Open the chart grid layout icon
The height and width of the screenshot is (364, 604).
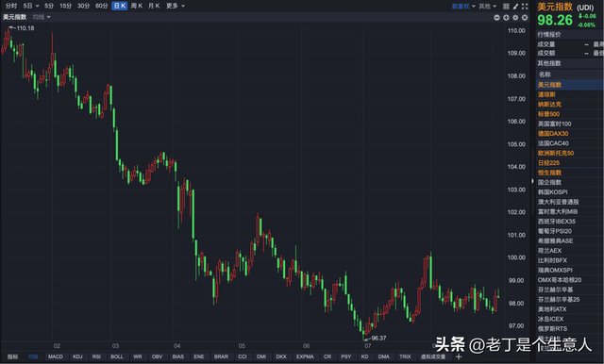point(506,7)
